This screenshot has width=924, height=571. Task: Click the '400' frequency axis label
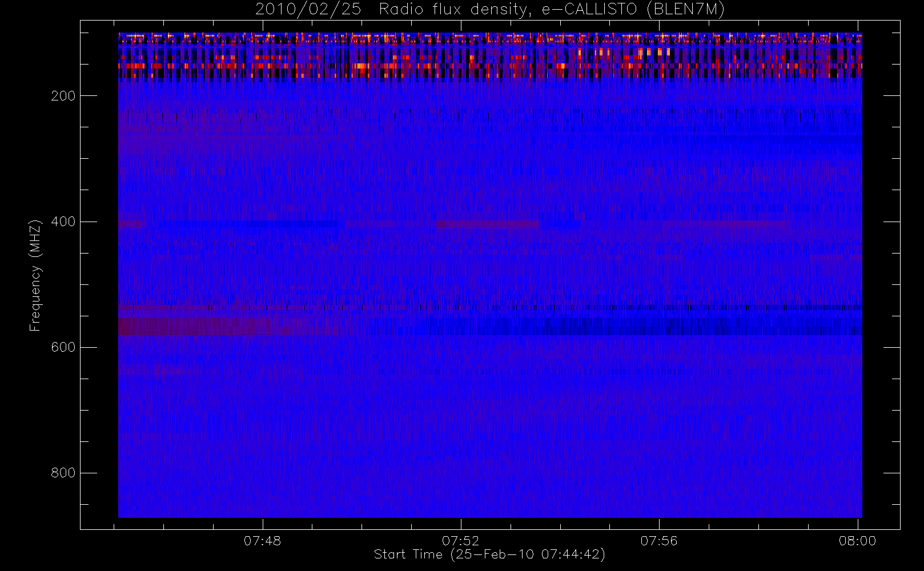click(63, 222)
